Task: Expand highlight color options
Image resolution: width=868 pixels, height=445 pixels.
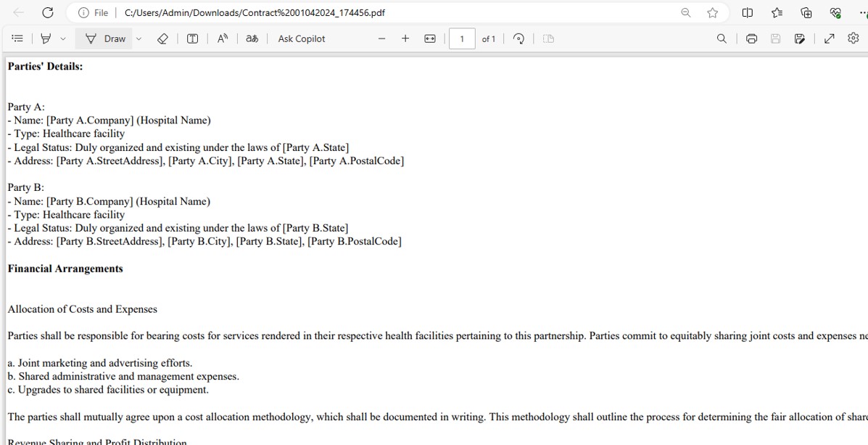Action: click(x=63, y=38)
